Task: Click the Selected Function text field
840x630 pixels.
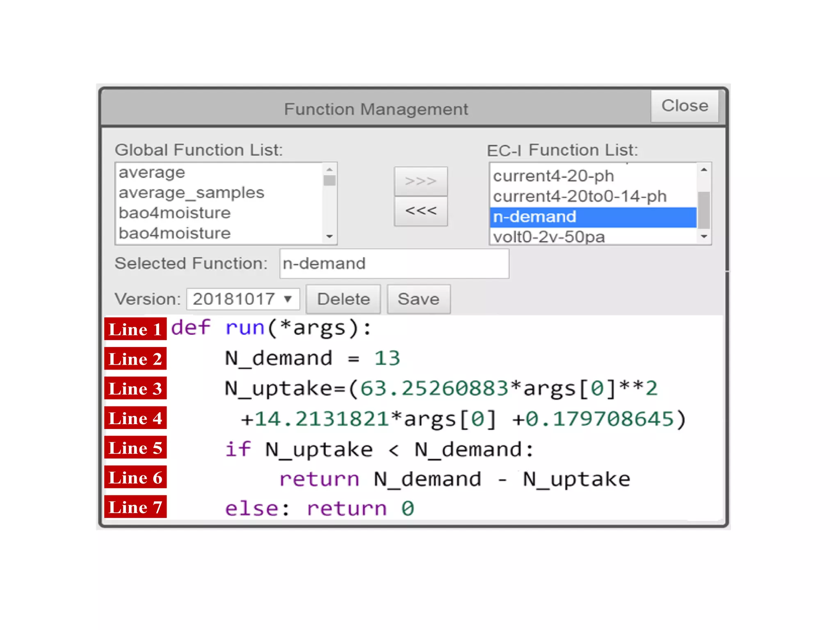Action: pyautogui.click(x=394, y=264)
